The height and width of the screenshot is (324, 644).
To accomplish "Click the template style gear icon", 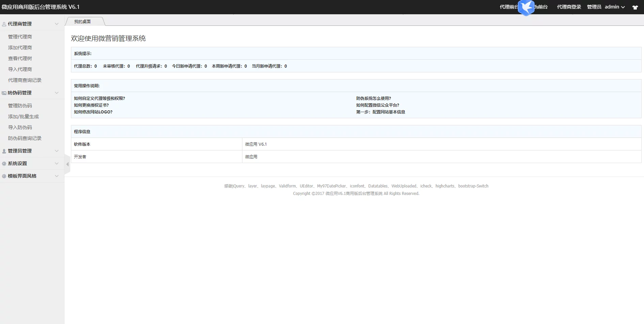I will pyautogui.click(x=4, y=176).
